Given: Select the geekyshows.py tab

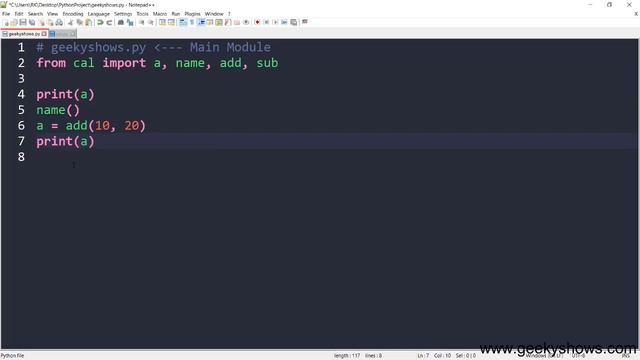Looking at the screenshot, I should [x=24, y=34].
